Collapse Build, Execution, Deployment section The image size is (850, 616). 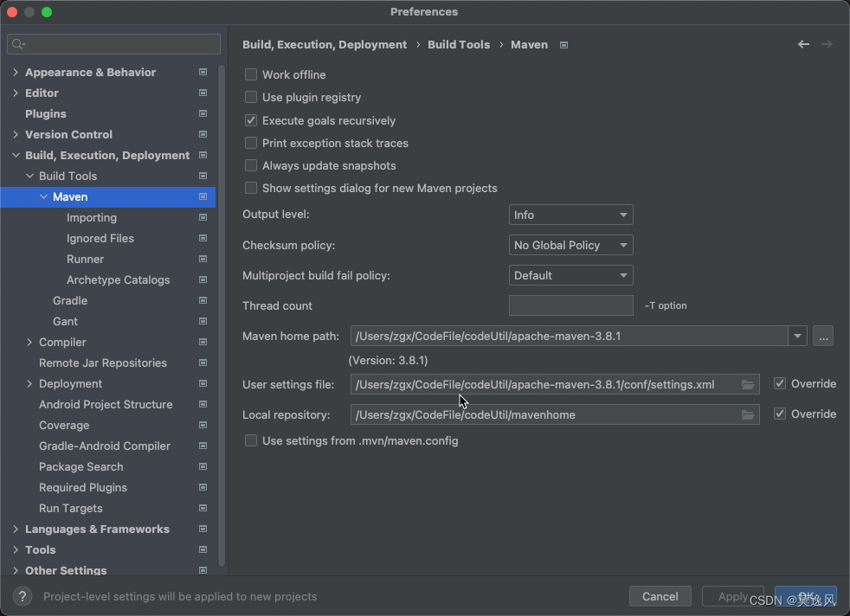click(16, 156)
